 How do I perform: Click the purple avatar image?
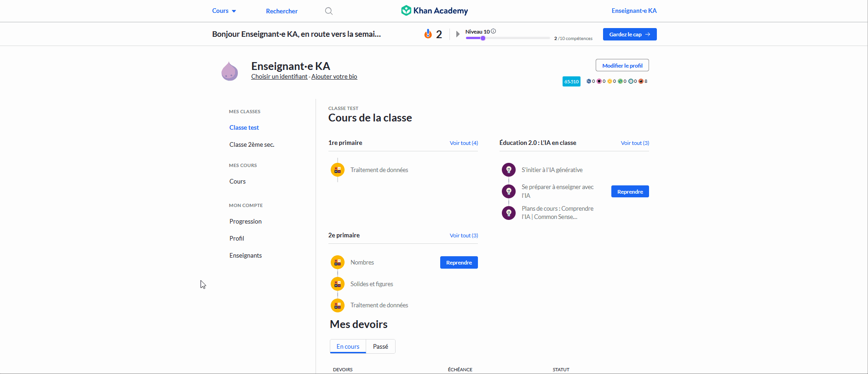pyautogui.click(x=230, y=71)
